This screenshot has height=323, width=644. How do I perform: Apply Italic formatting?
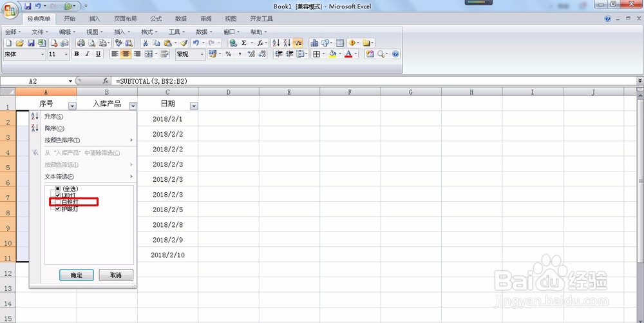pyautogui.click(x=87, y=54)
